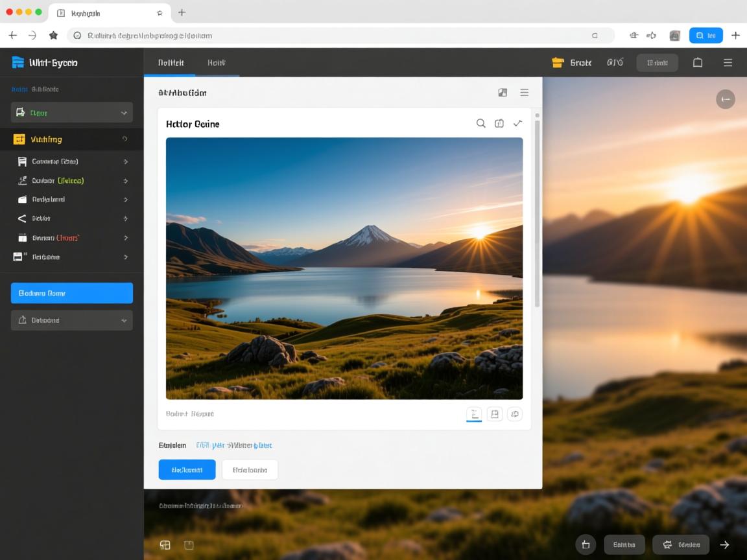Click the blue hyperlink text under the image card
Screen dimensions: 747x560
tap(234, 445)
